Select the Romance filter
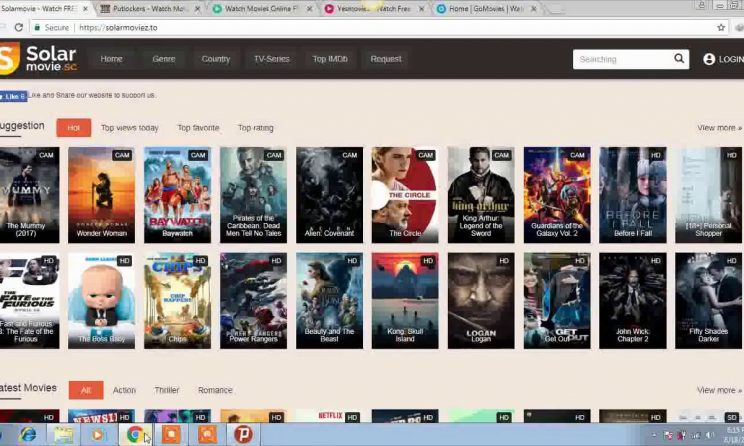The image size is (744, 446). click(x=215, y=390)
